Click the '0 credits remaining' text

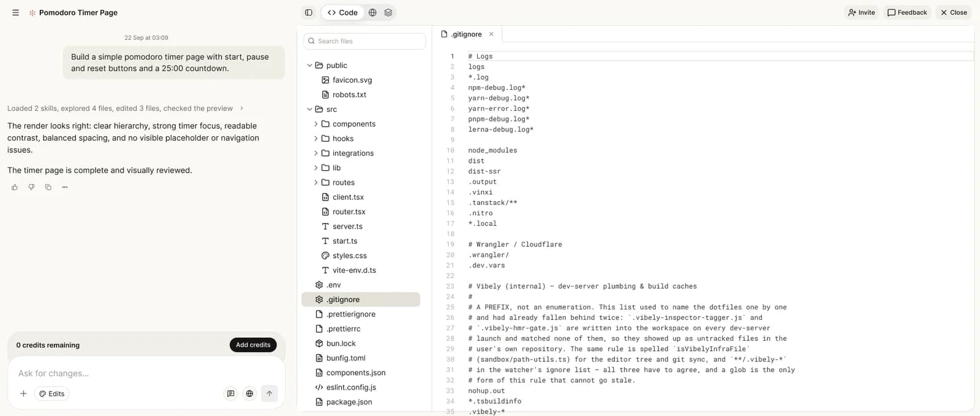tap(48, 345)
